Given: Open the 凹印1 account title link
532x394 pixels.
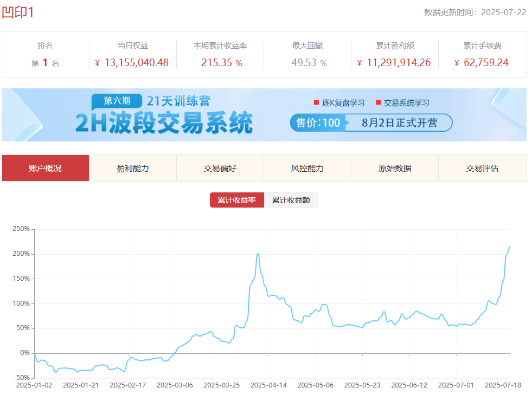Looking at the screenshot, I should click(x=17, y=11).
